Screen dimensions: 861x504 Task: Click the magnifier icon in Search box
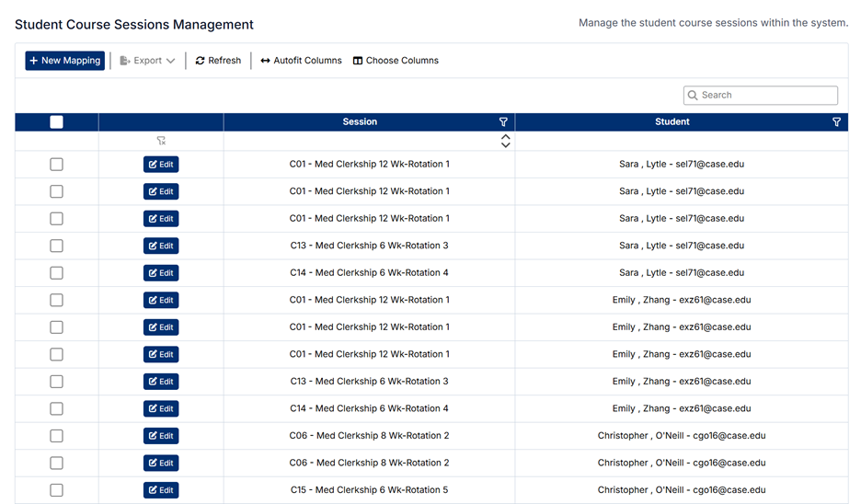(693, 95)
